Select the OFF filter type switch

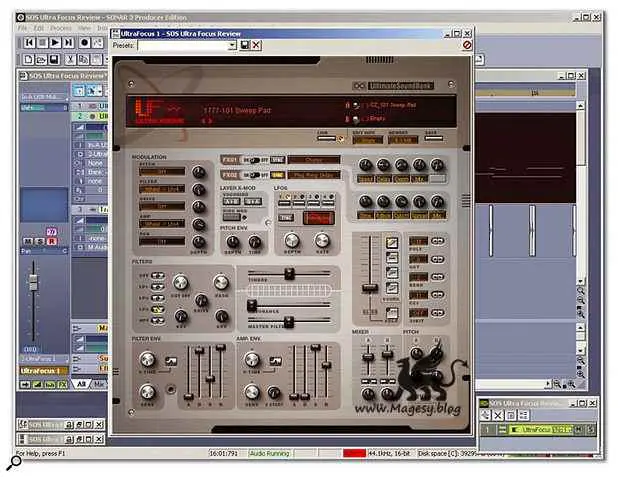coord(158,275)
